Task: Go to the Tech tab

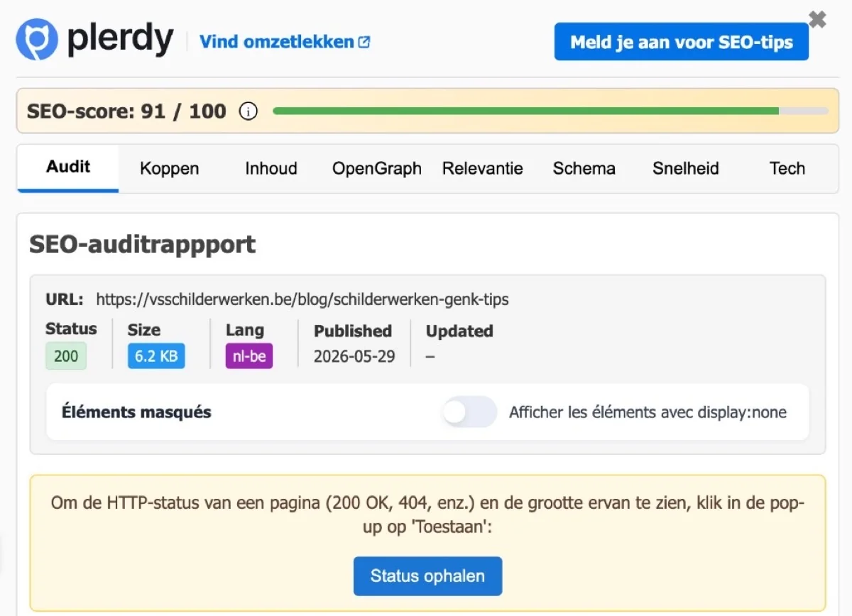Action: pyautogui.click(x=787, y=169)
